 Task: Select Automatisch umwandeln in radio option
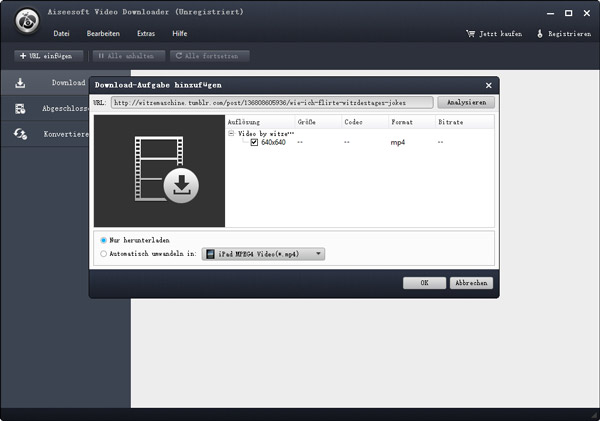click(104, 254)
